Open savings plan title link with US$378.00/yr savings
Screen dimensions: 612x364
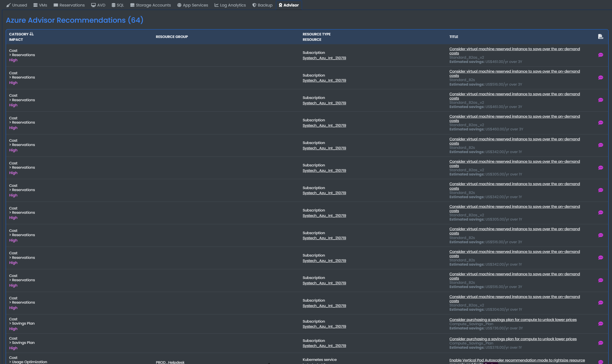513,339
